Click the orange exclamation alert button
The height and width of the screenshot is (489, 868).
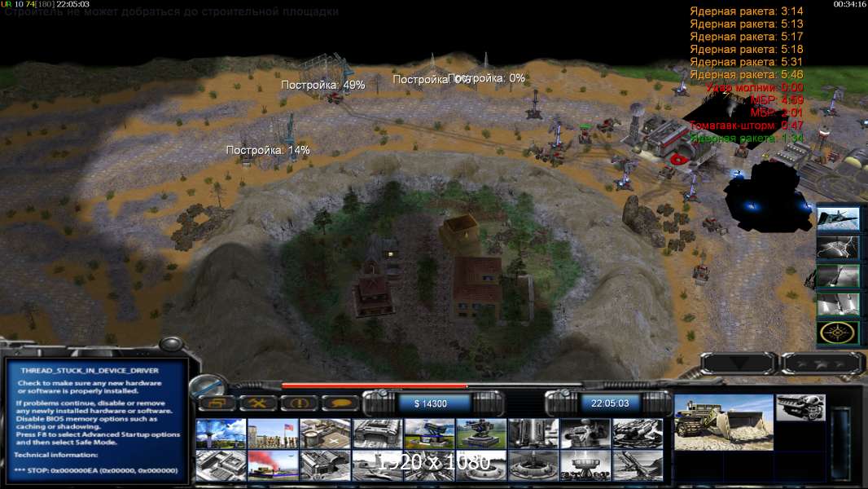(298, 403)
